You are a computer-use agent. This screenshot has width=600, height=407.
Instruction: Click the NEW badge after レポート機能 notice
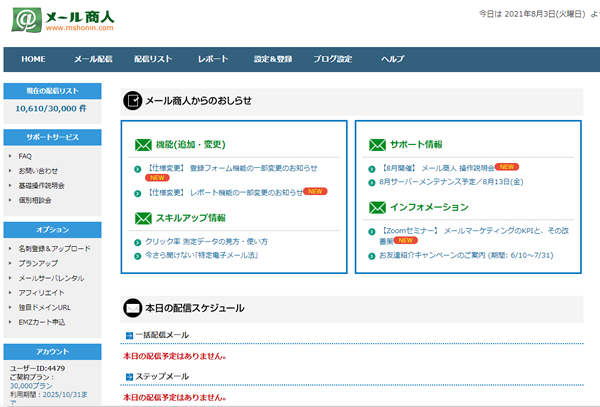[x=315, y=191]
